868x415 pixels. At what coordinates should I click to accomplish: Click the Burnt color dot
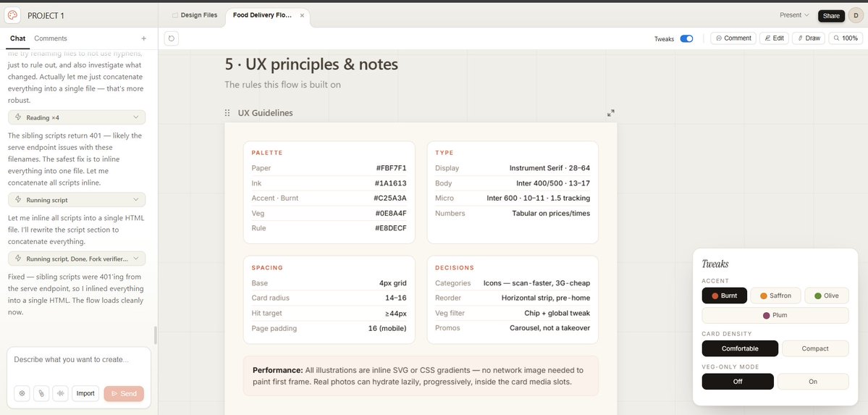[x=715, y=296]
